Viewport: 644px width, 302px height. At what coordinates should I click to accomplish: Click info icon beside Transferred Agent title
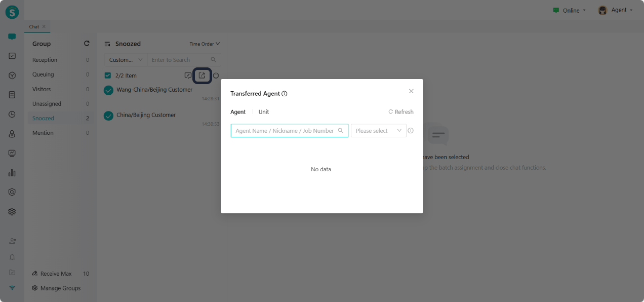pos(285,94)
